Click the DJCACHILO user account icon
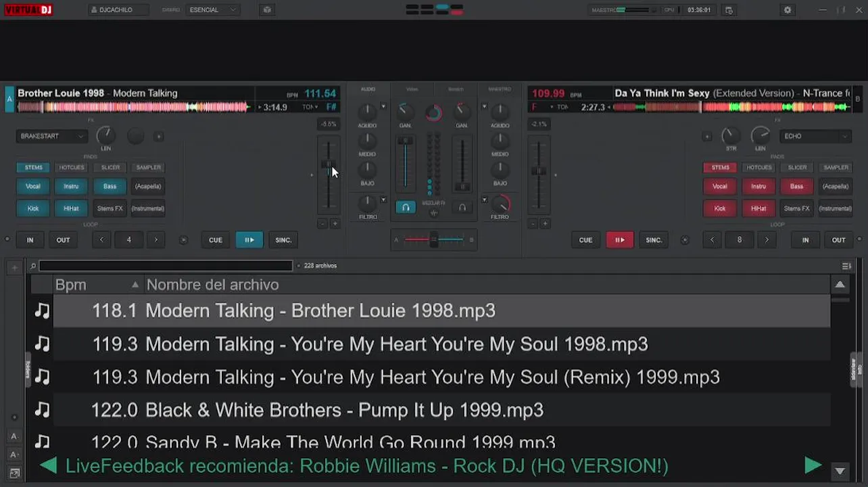This screenshot has height=487, width=868. 94,10
